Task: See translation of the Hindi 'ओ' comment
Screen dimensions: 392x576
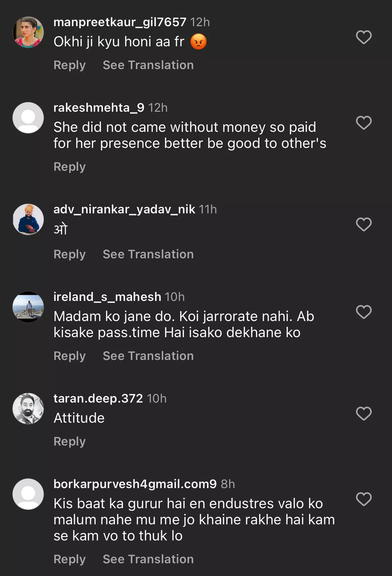Action: point(148,254)
